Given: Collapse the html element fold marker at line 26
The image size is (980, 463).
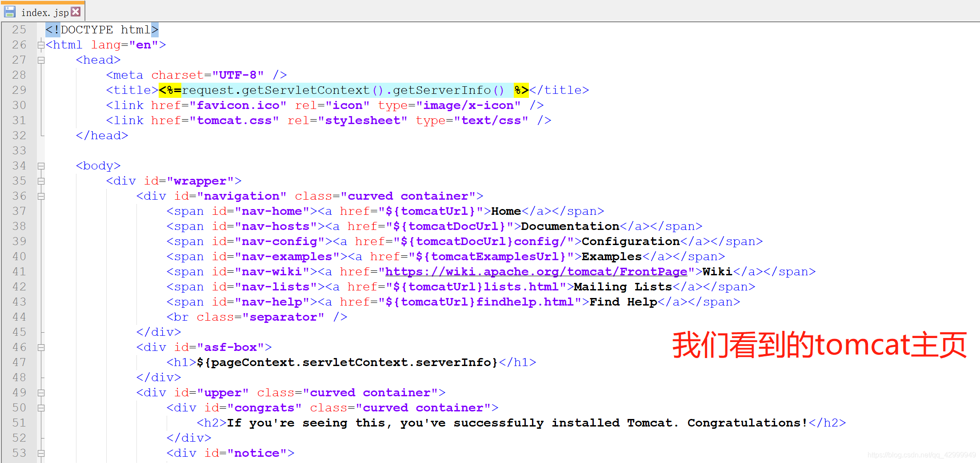Looking at the screenshot, I should point(41,45).
